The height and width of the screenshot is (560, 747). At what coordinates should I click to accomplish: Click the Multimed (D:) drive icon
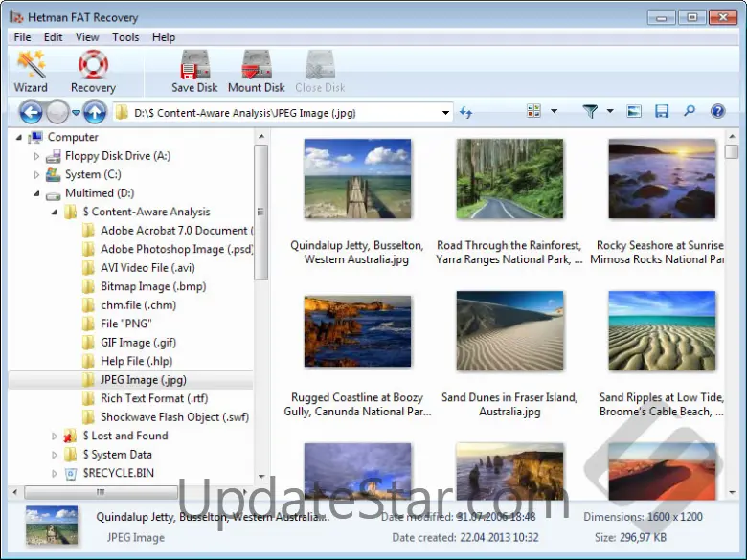pos(53,194)
